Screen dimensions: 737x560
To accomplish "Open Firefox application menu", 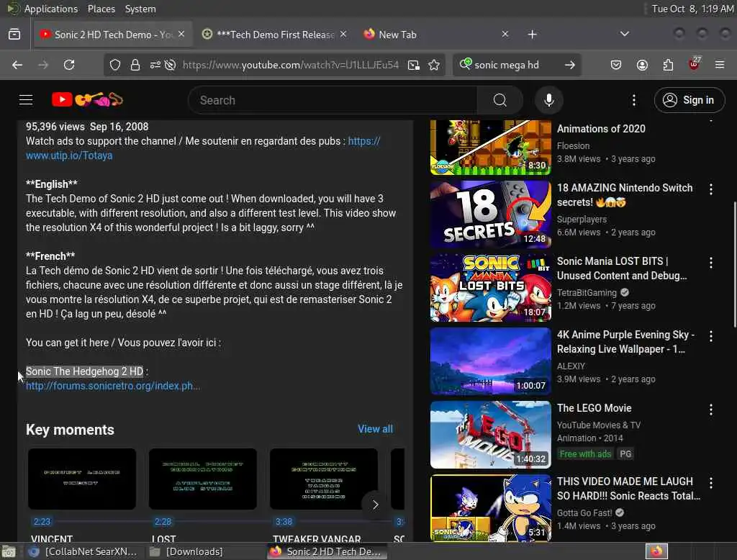I will point(720,65).
